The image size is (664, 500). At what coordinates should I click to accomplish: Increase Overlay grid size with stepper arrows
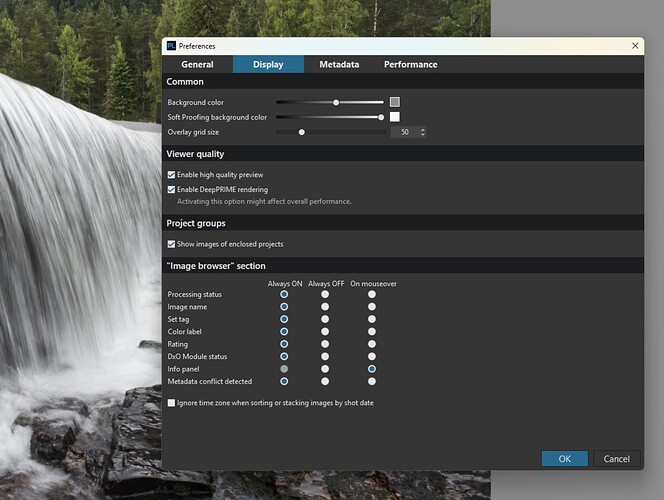[422, 130]
